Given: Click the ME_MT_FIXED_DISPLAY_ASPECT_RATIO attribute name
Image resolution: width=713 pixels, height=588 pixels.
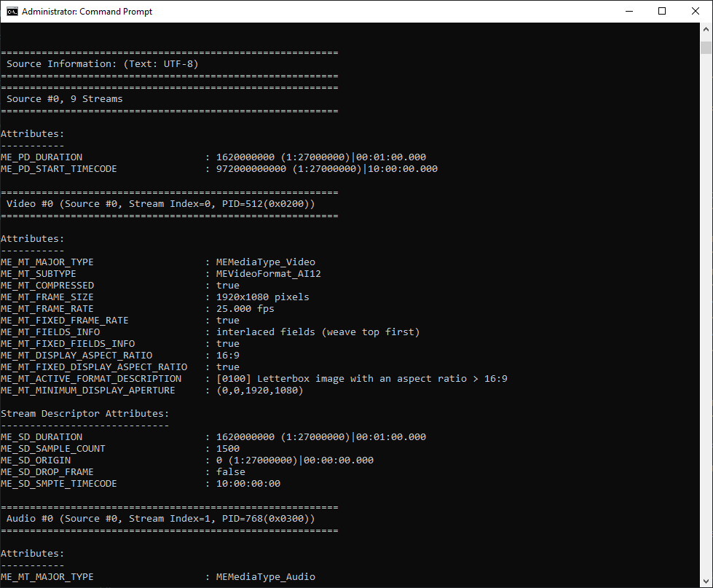Looking at the screenshot, I should [x=94, y=367].
